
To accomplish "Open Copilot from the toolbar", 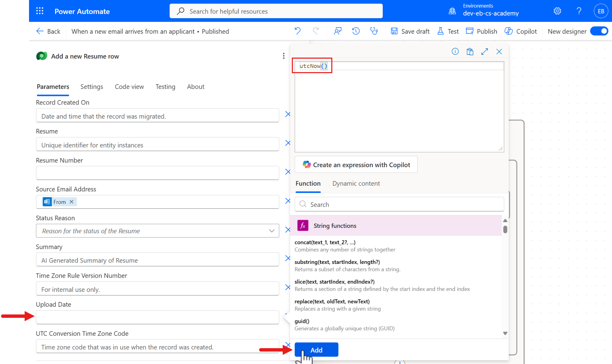I will pos(521,31).
